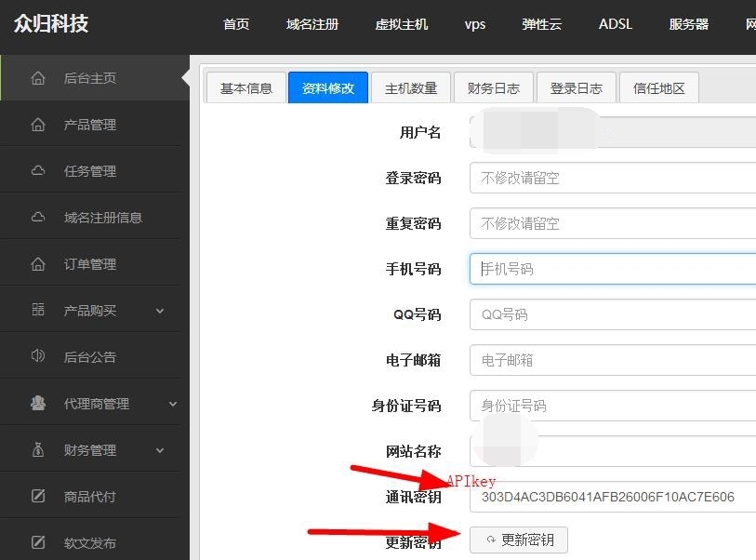Focus the QQ号码 input field
The image size is (756, 560).
click(613, 314)
